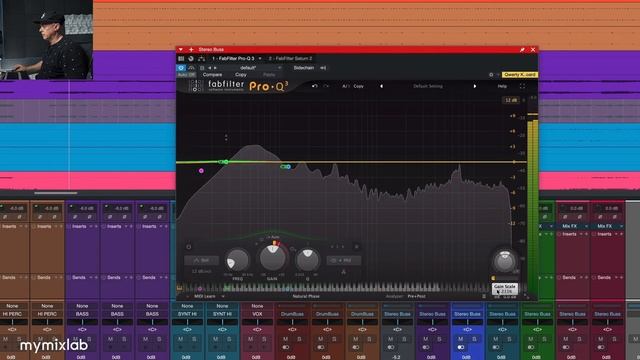
Task: Open the Natural Phase processing mode menu
Action: click(x=306, y=296)
